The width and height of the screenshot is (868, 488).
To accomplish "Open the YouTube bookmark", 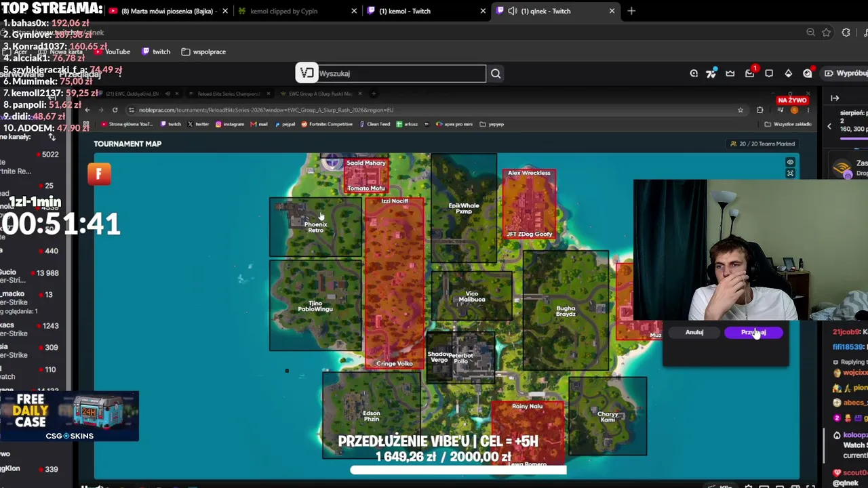I will [x=112, y=52].
